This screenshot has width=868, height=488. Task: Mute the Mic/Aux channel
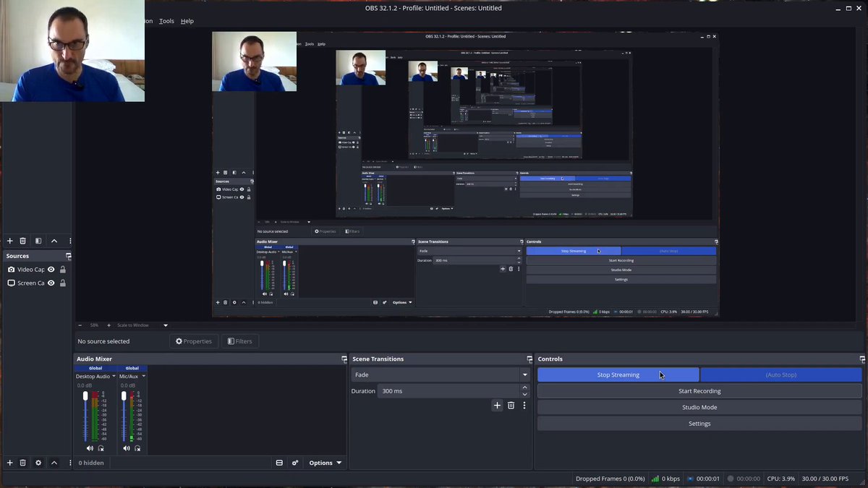coord(127,448)
